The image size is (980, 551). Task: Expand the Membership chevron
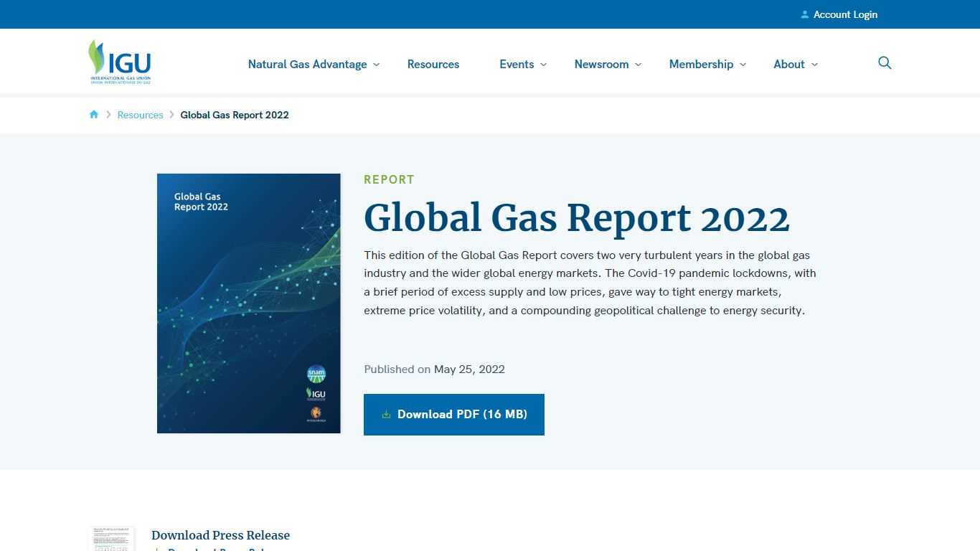click(743, 65)
